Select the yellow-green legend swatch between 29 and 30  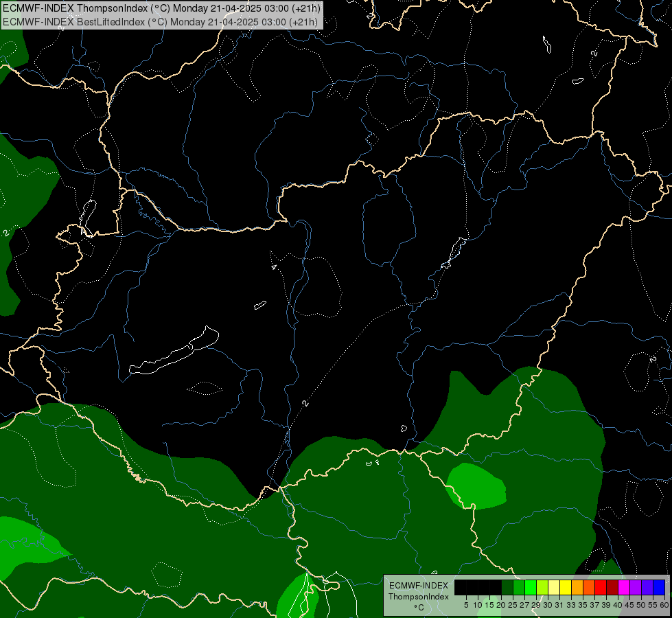click(x=542, y=587)
